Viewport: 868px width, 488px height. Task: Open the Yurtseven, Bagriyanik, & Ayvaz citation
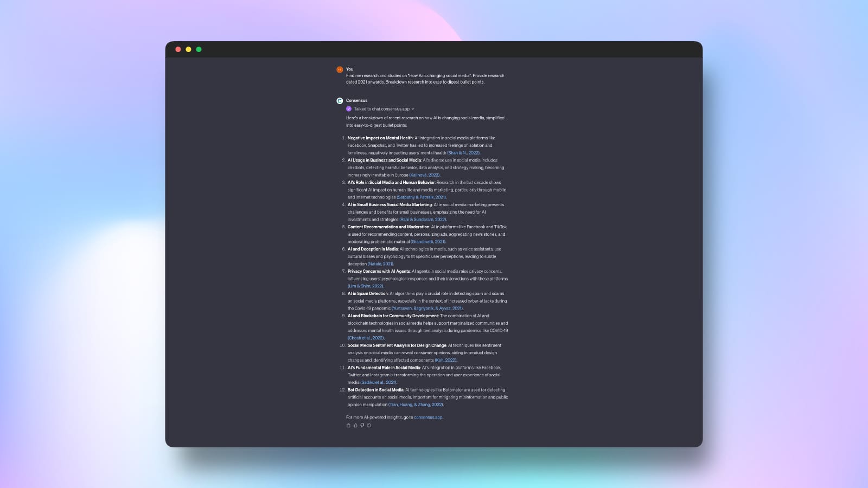pos(427,309)
